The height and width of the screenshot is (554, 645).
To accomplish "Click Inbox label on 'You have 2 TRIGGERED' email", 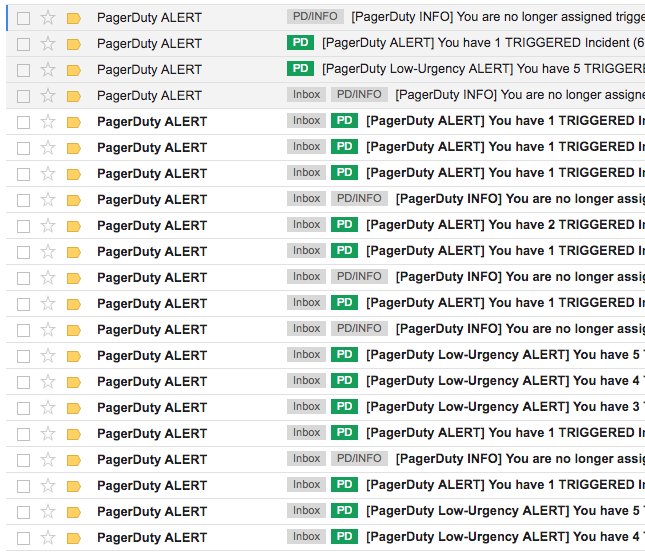I will click(x=306, y=225).
